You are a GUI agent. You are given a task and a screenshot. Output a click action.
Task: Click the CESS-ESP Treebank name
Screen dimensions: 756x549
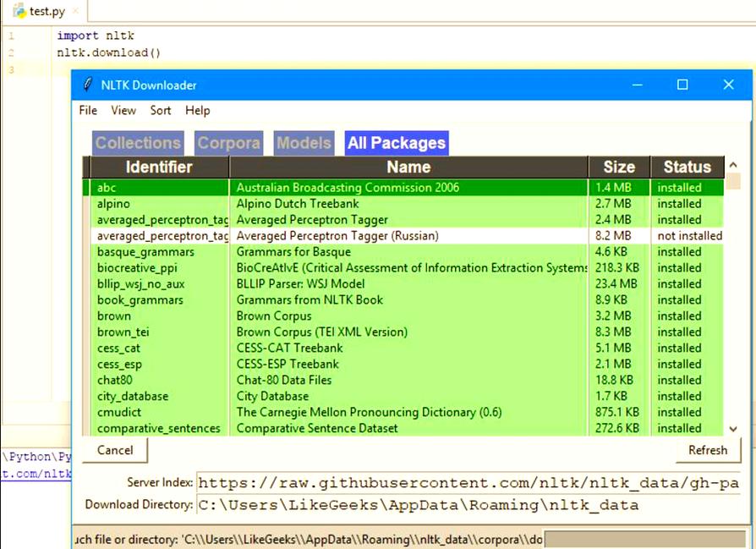click(288, 364)
